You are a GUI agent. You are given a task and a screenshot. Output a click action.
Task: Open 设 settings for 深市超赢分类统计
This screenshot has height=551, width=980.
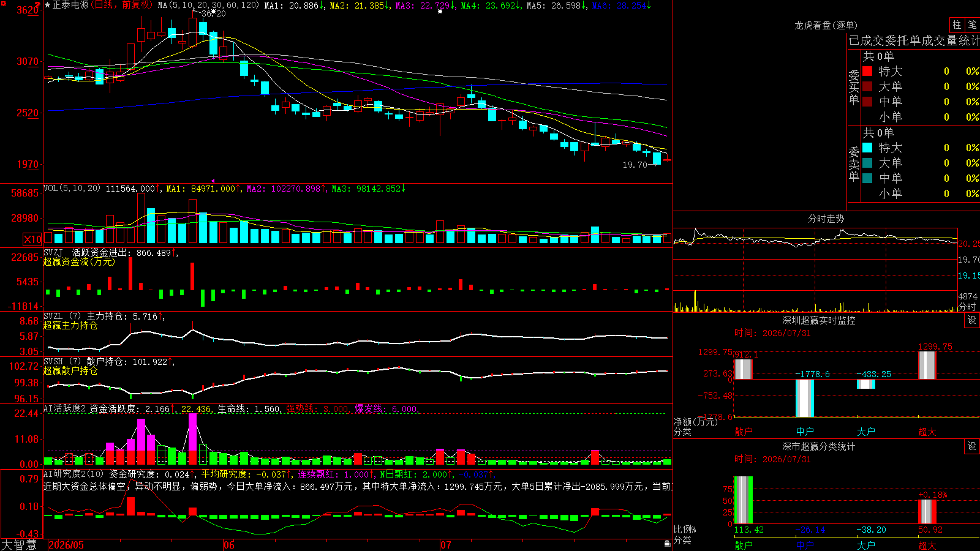click(972, 446)
